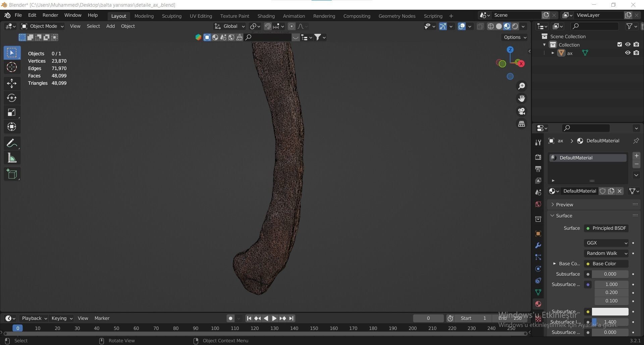Screen dimensions: 644x345
Task: Open Add menu in viewport header
Action: point(110,26)
